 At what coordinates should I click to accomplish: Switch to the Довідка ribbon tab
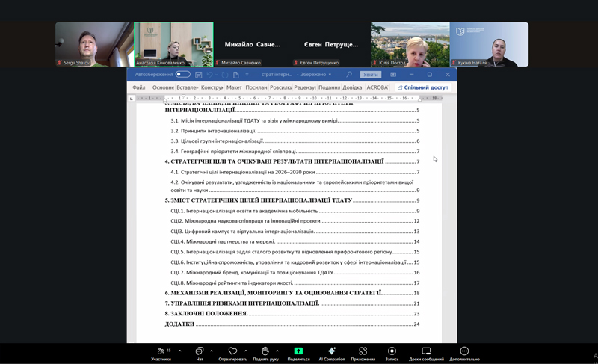tap(352, 87)
